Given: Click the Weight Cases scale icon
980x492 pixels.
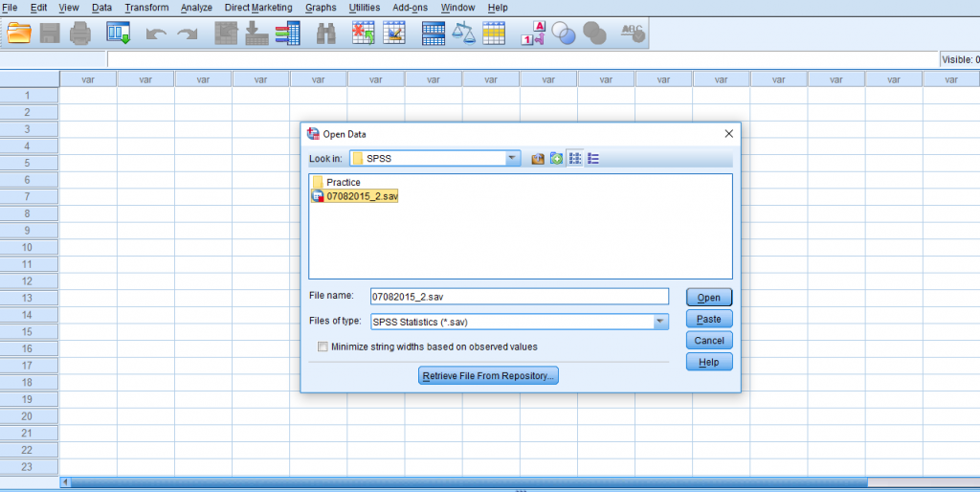Looking at the screenshot, I should 463,34.
